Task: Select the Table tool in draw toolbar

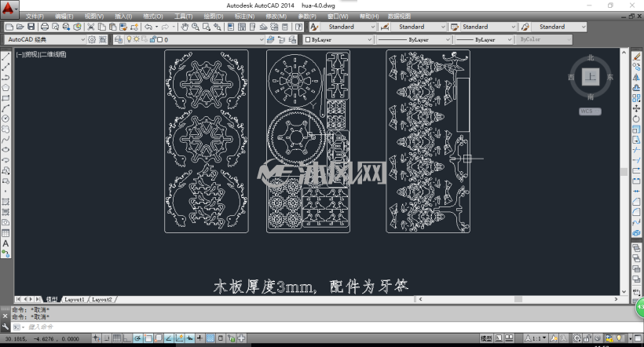Action: click(x=5, y=233)
